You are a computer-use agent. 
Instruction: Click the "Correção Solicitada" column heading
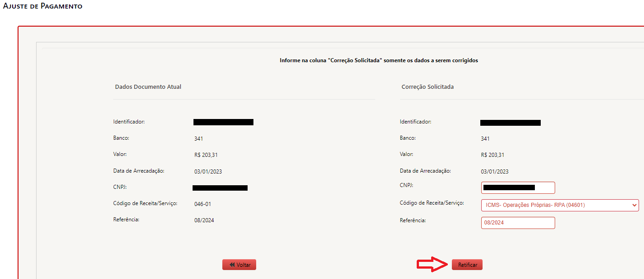click(x=428, y=87)
